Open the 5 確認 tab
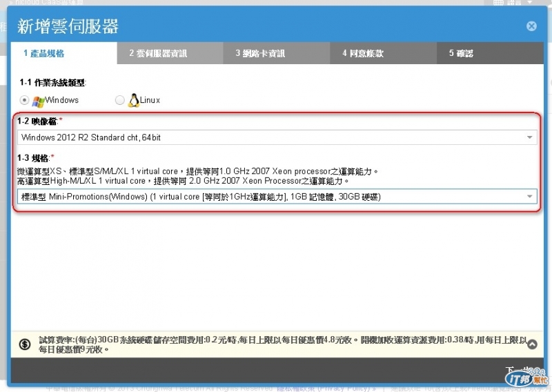 [x=490, y=53]
